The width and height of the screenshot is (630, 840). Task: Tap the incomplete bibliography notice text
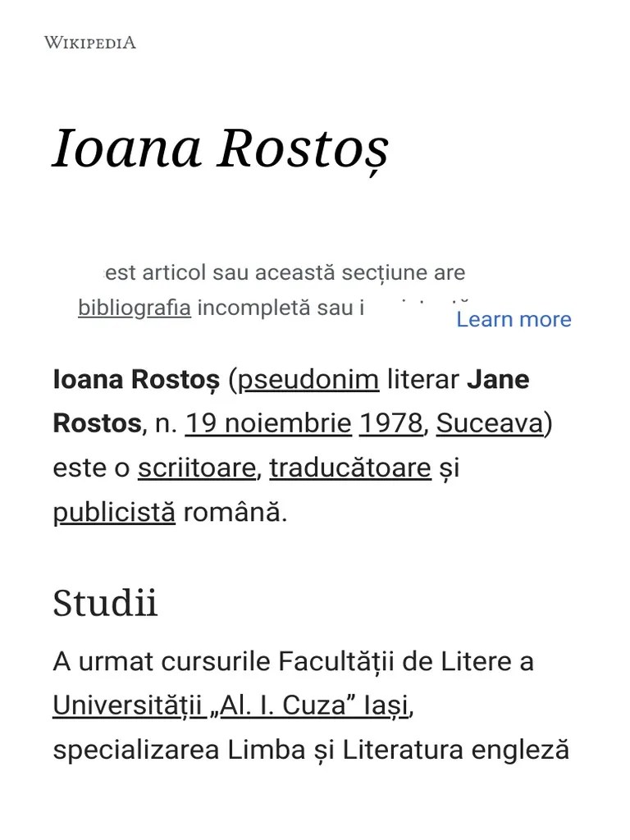285,272
